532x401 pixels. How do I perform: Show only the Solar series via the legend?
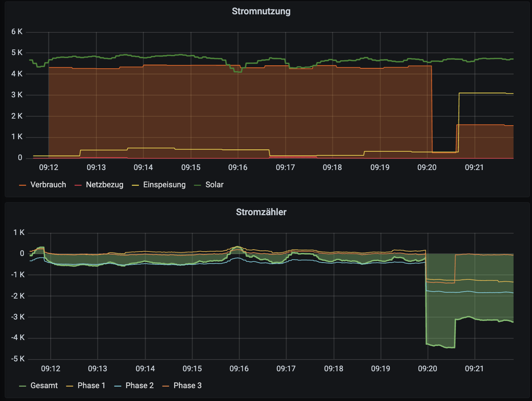tap(214, 185)
